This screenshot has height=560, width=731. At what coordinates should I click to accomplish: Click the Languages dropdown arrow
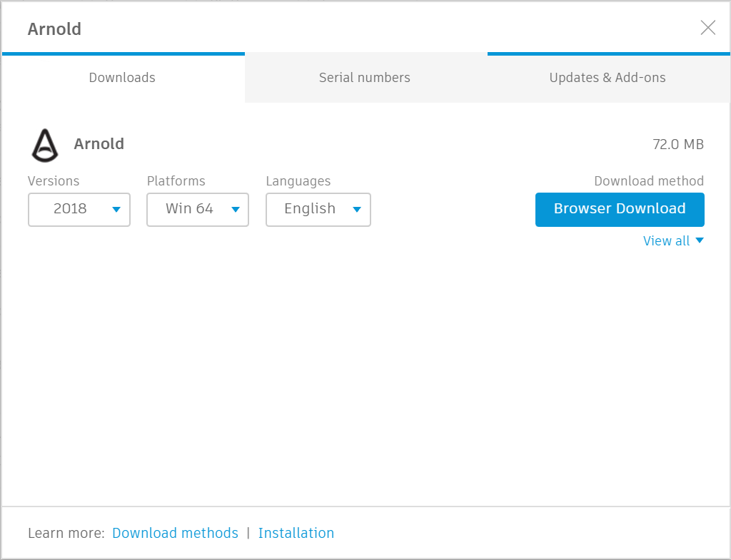[356, 210]
